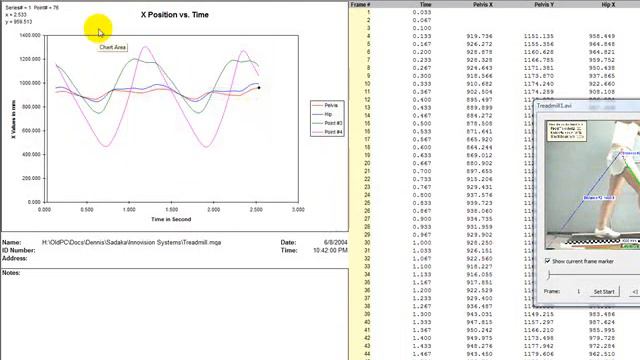The width and height of the screenshot is (640, 360).
Task: Click the file path next to Name
Action: tap(131, 242)
